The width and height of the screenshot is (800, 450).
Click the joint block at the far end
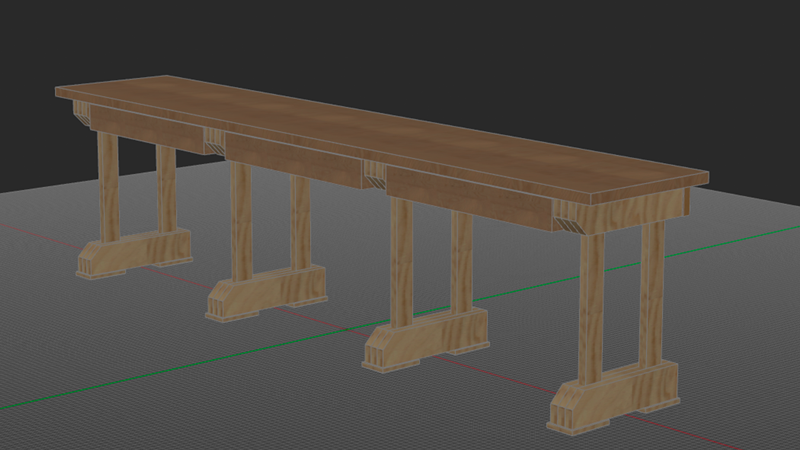82,112
